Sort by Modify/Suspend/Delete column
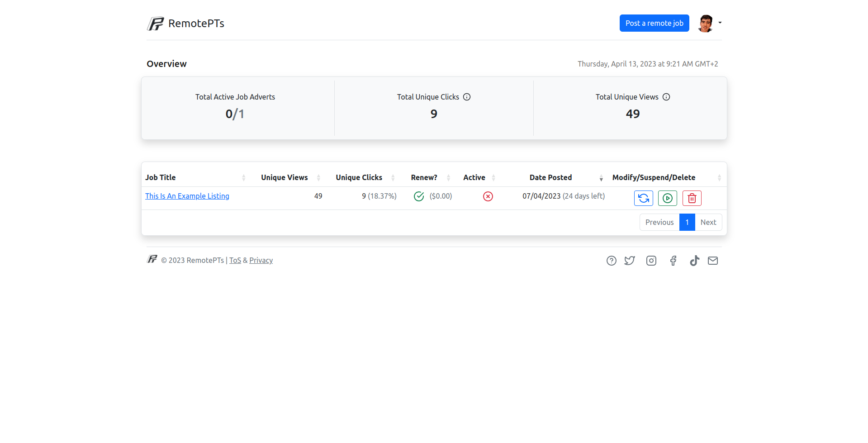Viewport: 868px width, 443px height. coord(667,177)
